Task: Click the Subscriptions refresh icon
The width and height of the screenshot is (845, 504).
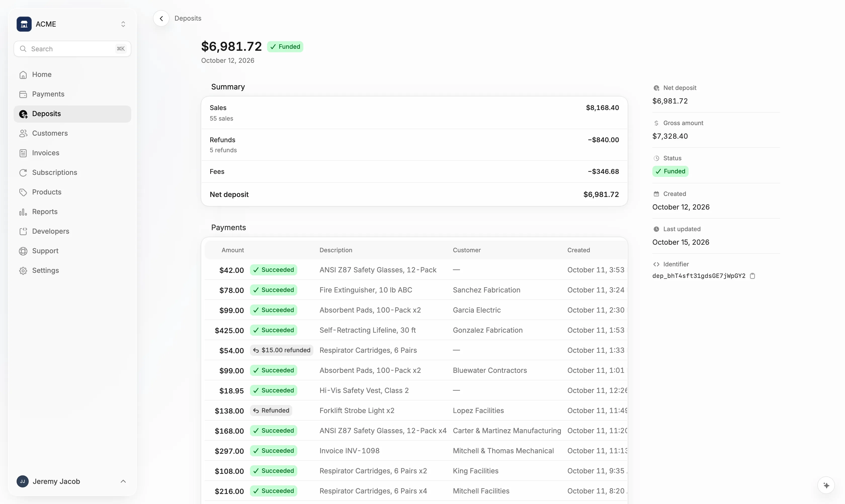Action: pyautogui.click(x=23, y=173)
